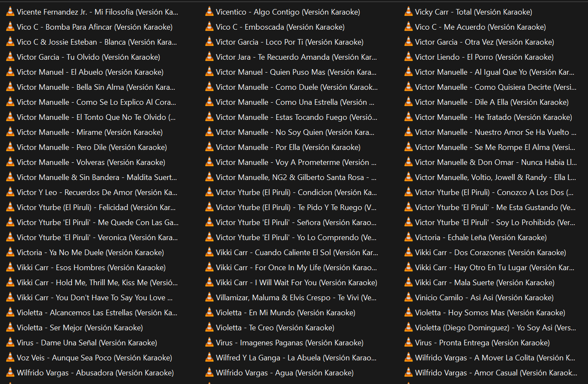Click VLC icon of Victor Manuelle Mirame
The height and width of the screenshot is (384, 588).
[10, 132]
